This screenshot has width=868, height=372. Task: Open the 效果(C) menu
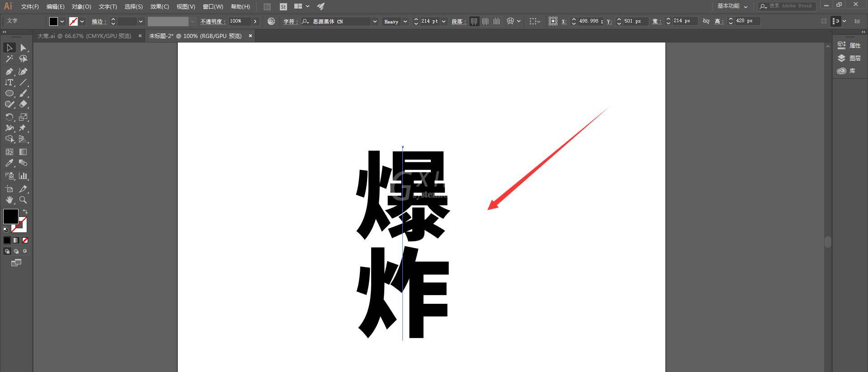pos(160,7)
